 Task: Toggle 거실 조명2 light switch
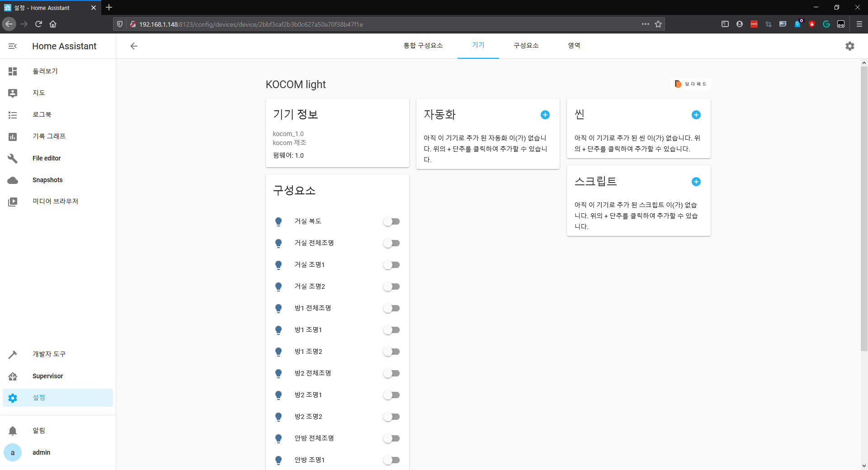click(392, 287)
